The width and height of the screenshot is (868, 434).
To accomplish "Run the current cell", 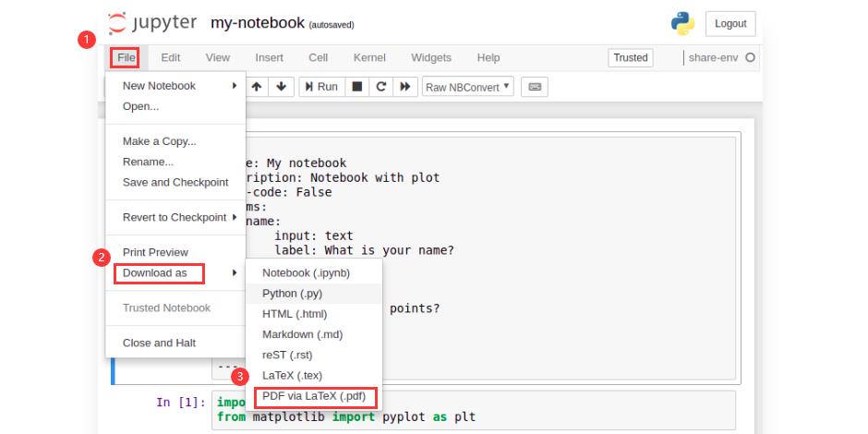I will [321, 87].
